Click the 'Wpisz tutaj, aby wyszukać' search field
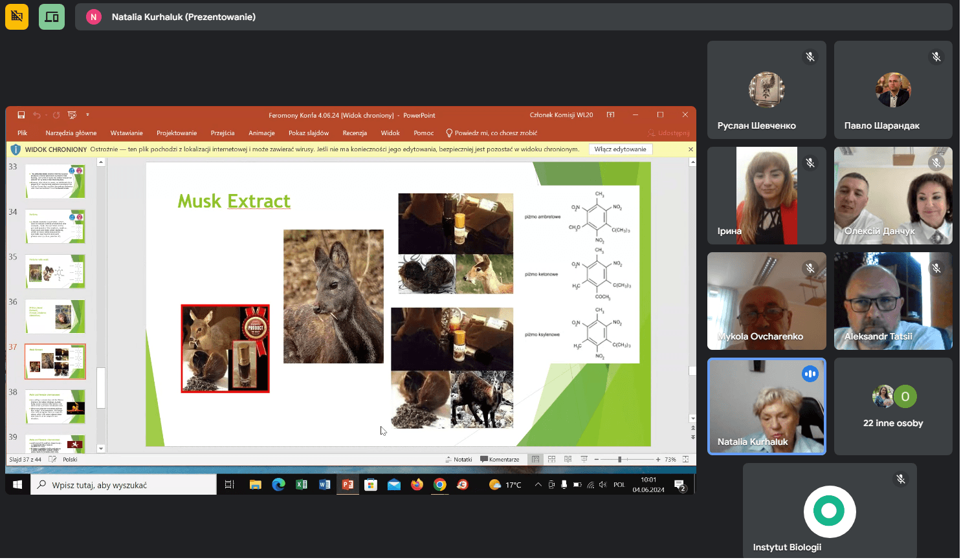This screenshot has height=560, width=961. click(x=124, y=485)
